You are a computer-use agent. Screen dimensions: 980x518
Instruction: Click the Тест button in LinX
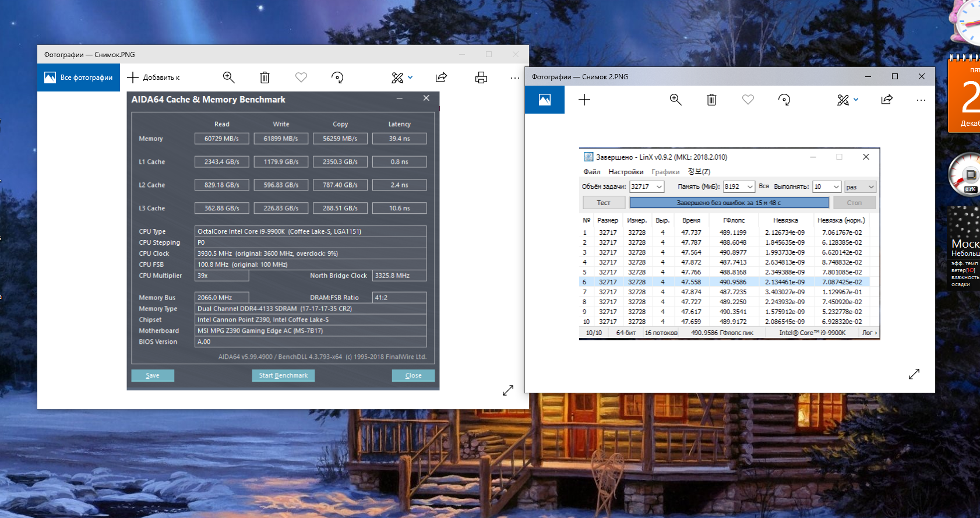click(604, 203)
